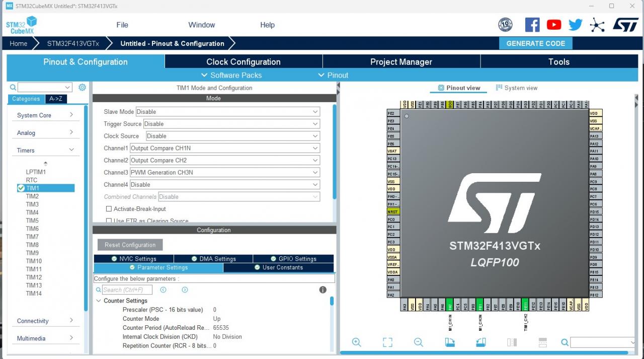The image size is (644, 359).
Task: Open the Tools tab
Action: pyautogui.click(x=559, y=61)
